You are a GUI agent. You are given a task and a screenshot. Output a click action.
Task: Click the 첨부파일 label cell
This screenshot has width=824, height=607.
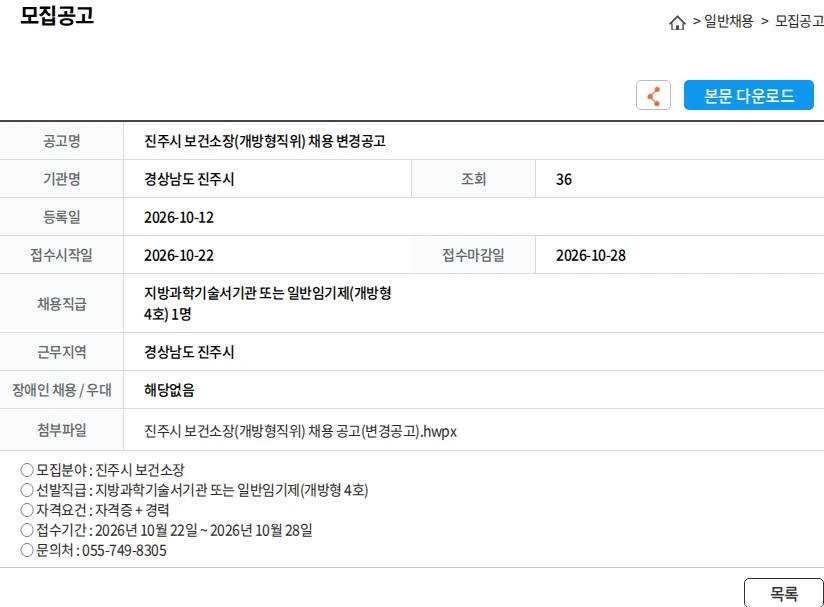61,430
